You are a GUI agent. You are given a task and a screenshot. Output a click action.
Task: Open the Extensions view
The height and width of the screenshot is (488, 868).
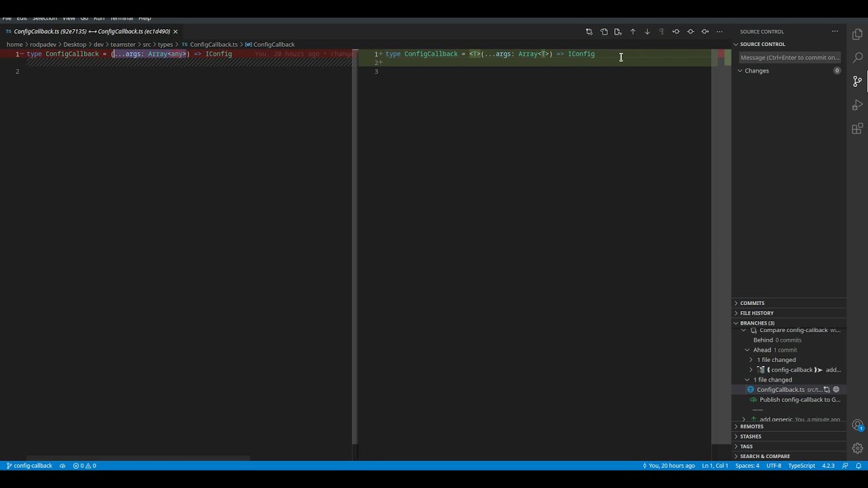coord(857,129)
